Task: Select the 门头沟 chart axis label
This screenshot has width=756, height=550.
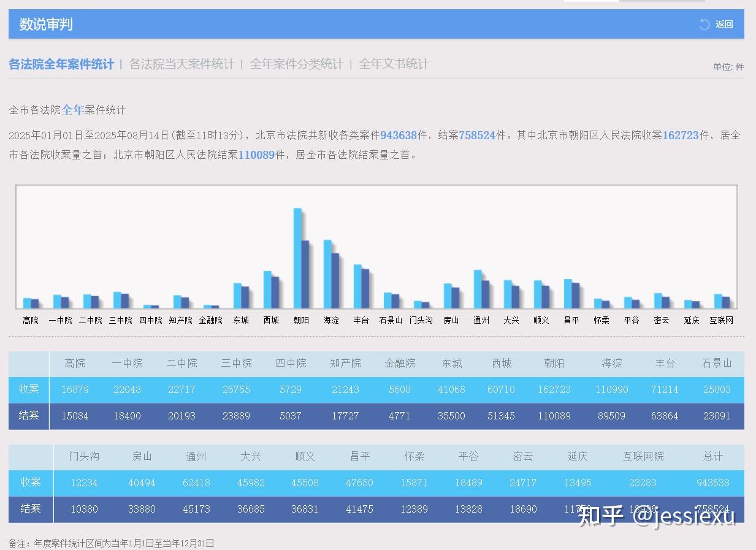Action: [421, 320]
